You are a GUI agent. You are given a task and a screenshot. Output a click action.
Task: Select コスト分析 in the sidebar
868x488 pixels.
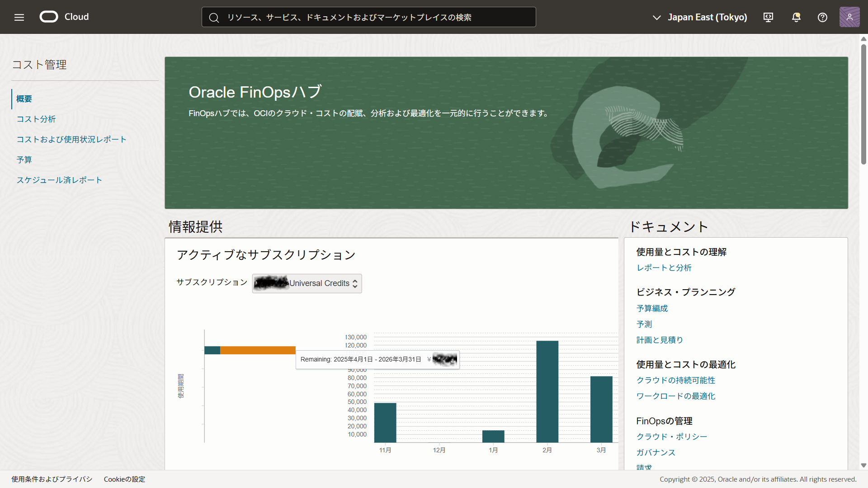pos(36,119)
